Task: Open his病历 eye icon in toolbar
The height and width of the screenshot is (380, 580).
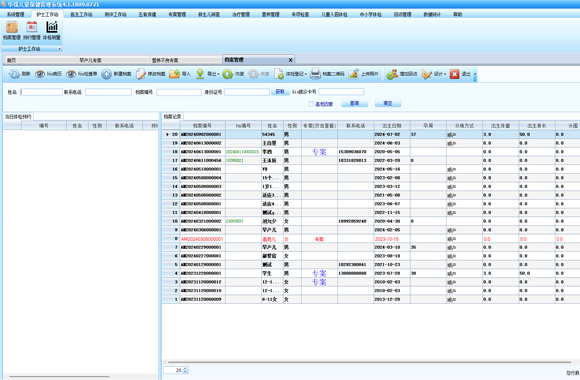Action: click(x=40, y=74)
